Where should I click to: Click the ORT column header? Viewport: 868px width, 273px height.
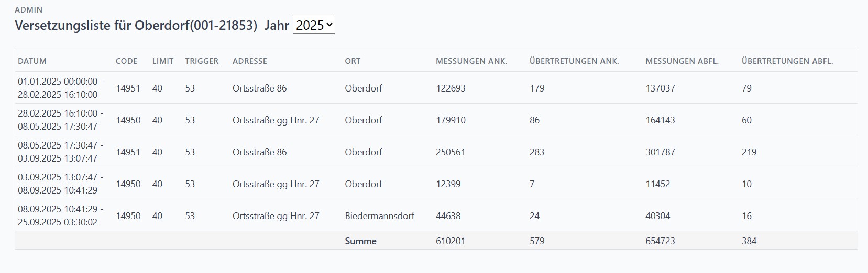tap(353, 61)
